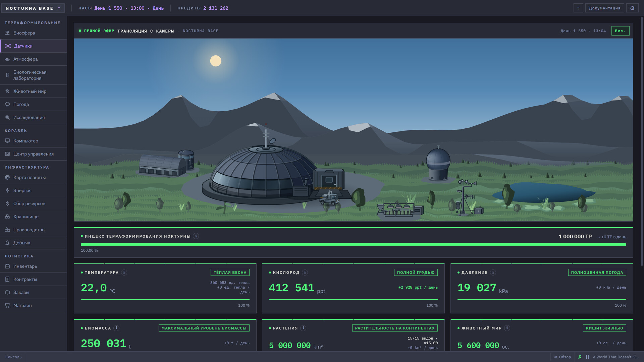
Task: Show info for Давление card
Action: coord(493,272)
